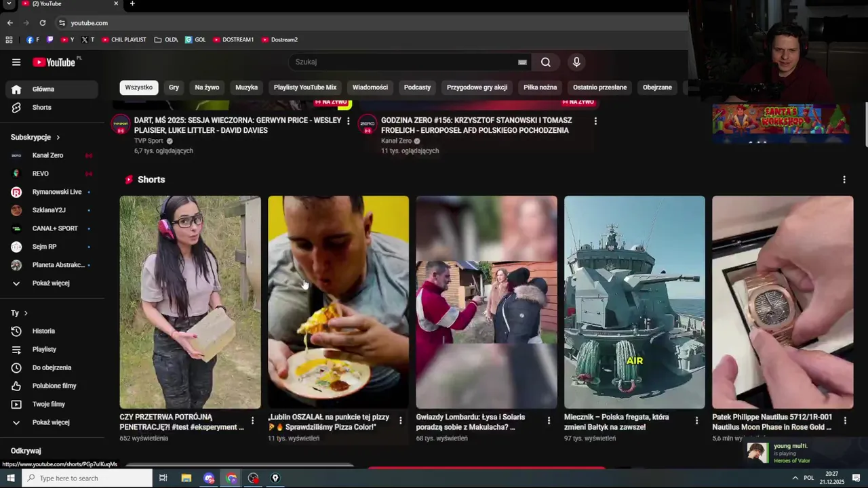Expand Pokaż więcej under subscriptions
868x488 pixels.
click(52, 283)
